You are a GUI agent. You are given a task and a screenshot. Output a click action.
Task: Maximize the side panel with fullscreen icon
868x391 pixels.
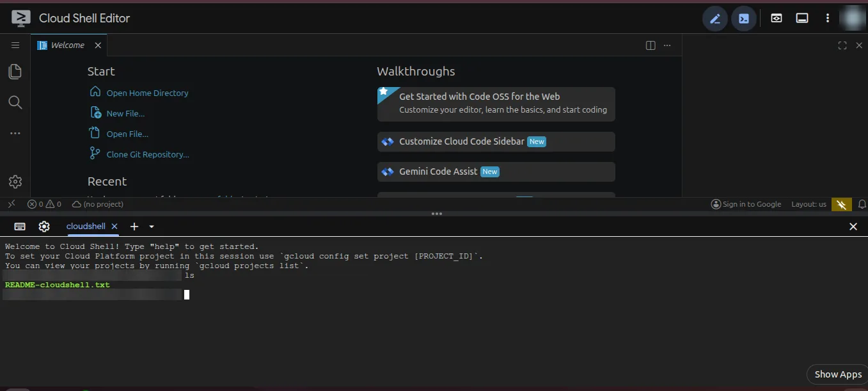tap(842, 45)
